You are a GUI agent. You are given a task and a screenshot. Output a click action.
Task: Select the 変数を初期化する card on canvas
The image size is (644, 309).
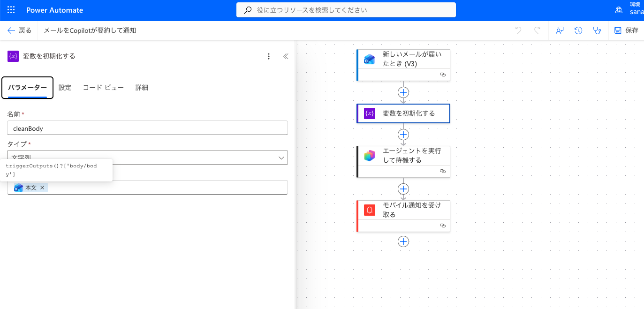coord(403,113)
